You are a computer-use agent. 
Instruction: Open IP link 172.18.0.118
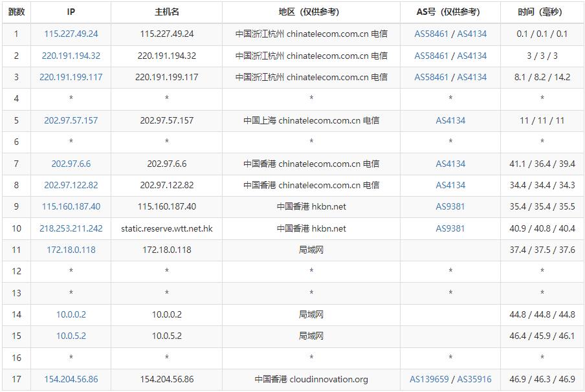point(71,250)
